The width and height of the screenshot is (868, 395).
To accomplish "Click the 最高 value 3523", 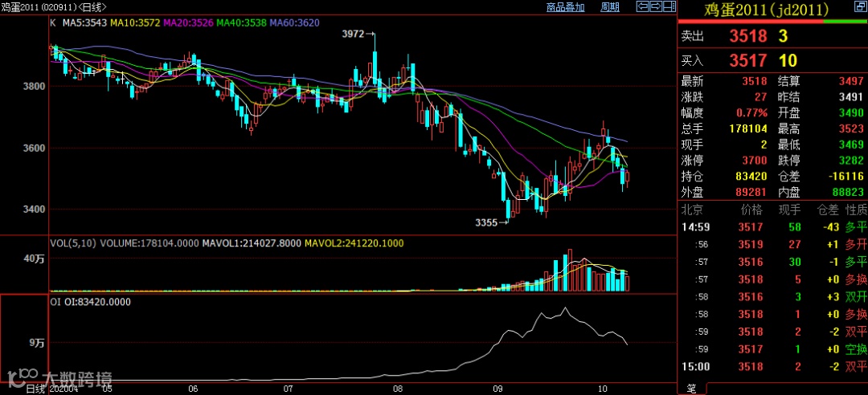I will click(x=851, y=129).
